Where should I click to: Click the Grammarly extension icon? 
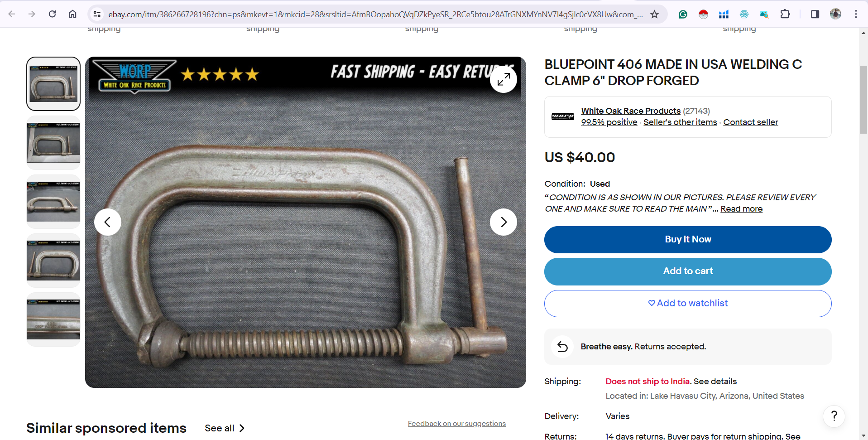tap(683, 14)
